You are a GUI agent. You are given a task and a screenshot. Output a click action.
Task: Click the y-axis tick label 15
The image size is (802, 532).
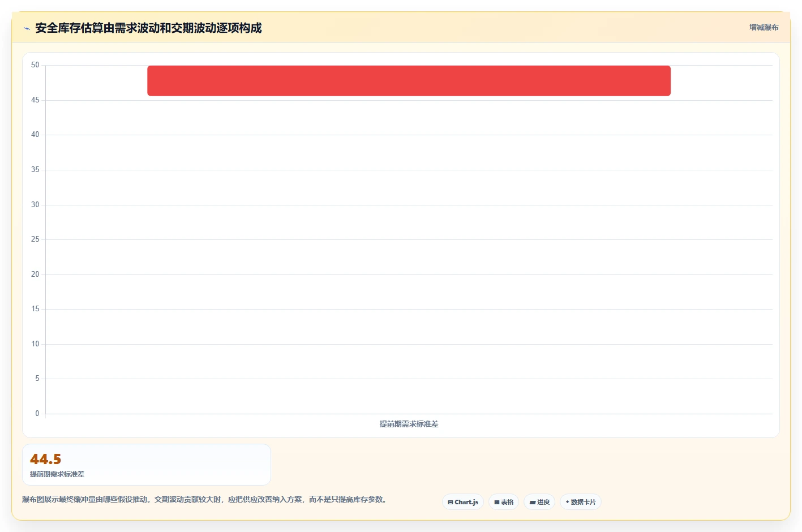pyautogui.click(x=35, y=309)
